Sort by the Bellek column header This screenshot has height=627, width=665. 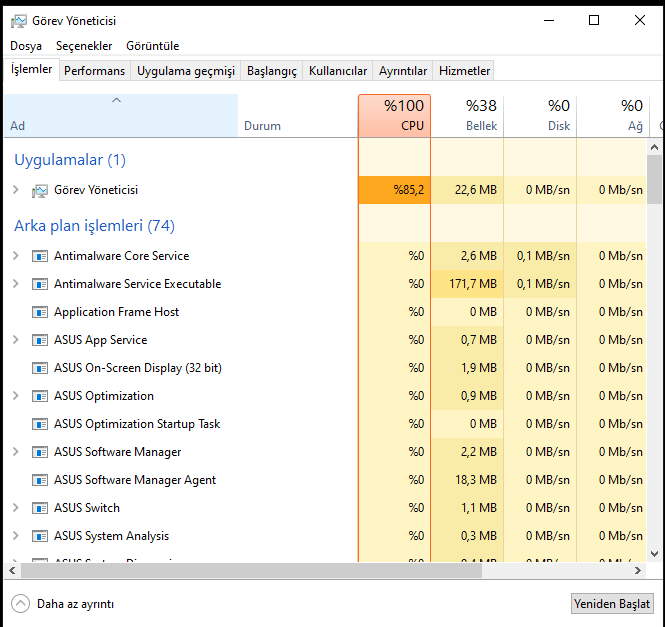(x=467, y=116)
